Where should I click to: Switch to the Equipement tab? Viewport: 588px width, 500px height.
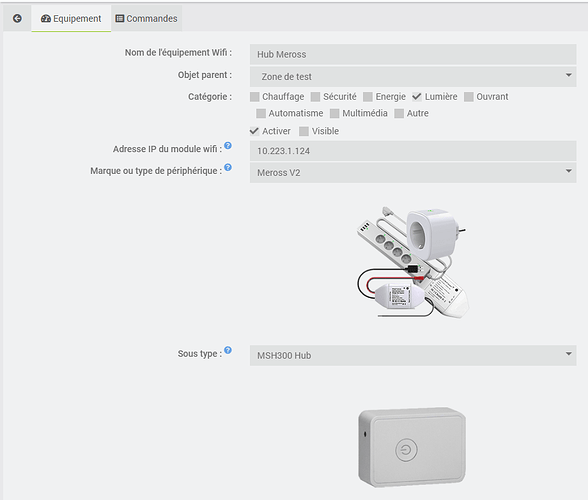71,18
